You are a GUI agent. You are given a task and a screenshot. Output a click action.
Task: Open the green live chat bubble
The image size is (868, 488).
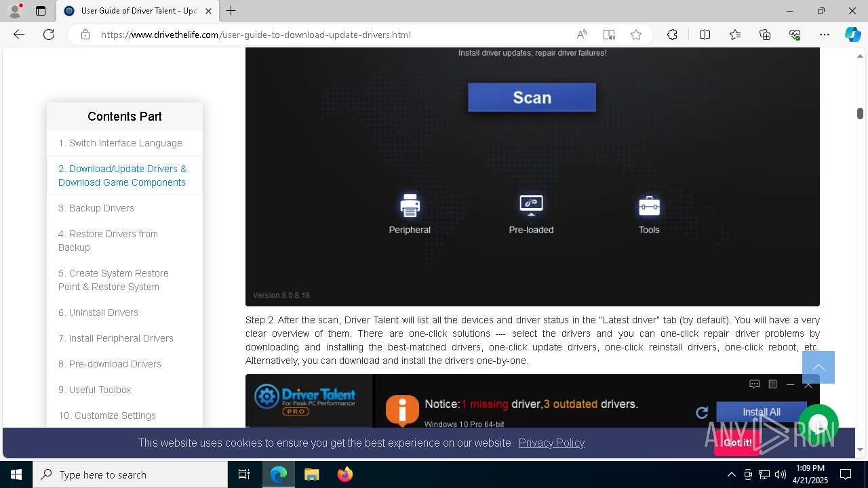(x=818, y=425)
